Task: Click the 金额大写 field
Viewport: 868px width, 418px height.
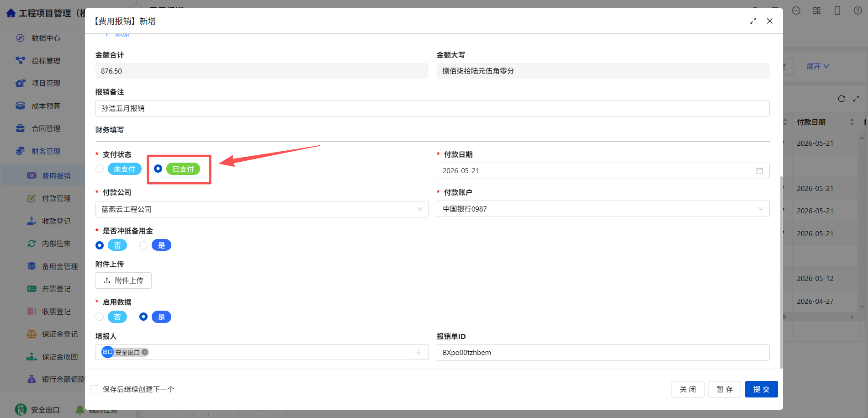Action: 603,71
